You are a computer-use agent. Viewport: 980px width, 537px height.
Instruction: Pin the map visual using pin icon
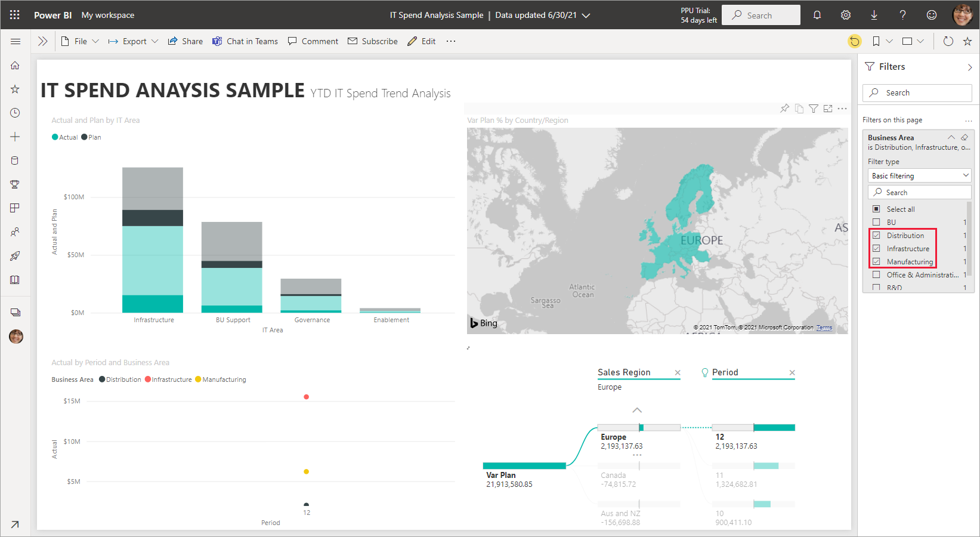click(x=784, y=109)
